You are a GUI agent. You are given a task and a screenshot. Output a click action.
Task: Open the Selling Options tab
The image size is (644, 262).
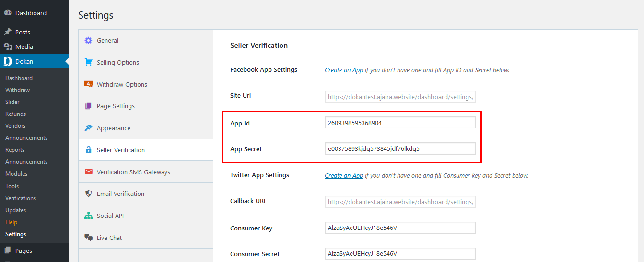pos(146,62)
